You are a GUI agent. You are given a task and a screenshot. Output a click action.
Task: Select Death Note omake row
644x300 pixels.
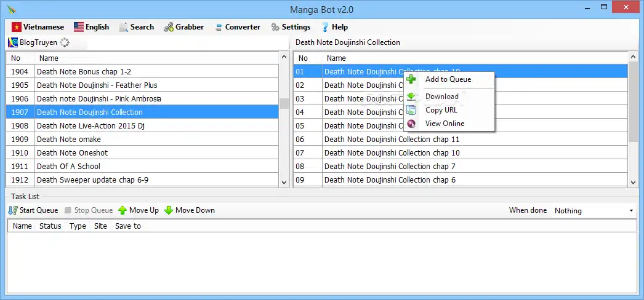pyautogui.click(x=142, y=140)
